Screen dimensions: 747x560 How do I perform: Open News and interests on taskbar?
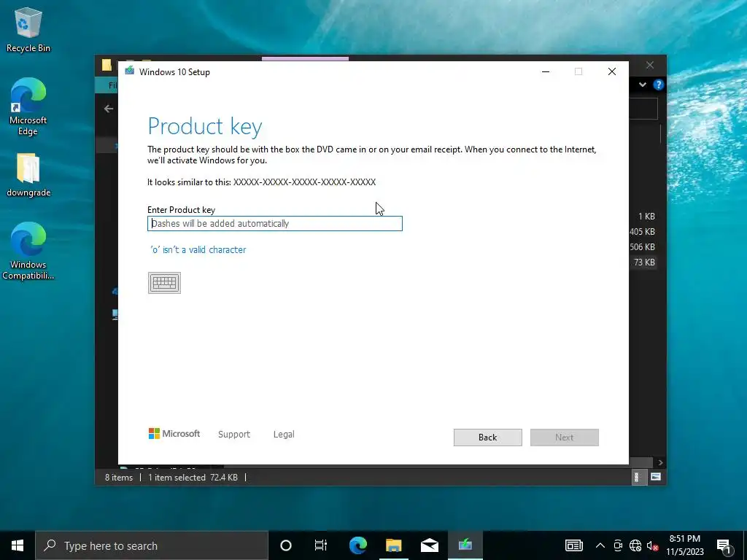[x=573, y=545]
